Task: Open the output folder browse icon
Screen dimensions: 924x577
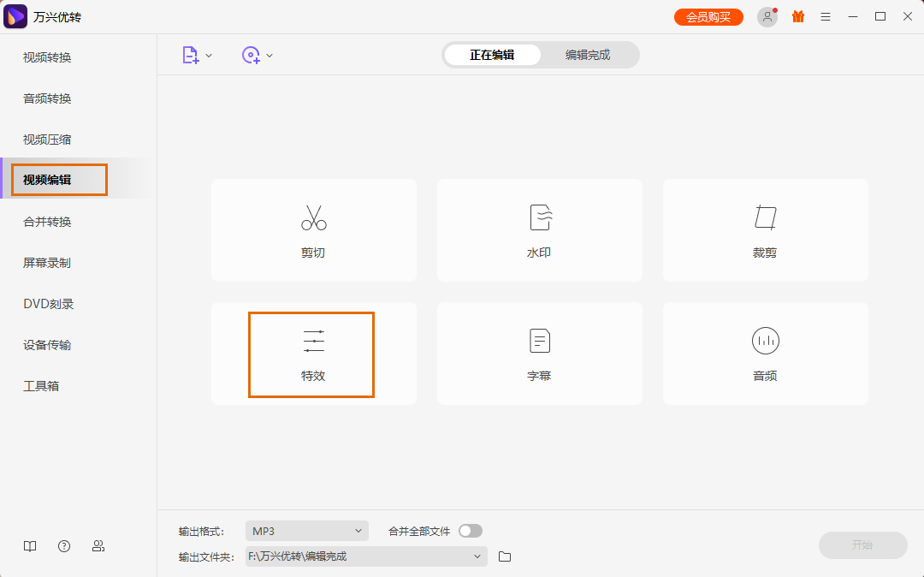Action: point(504,556)
